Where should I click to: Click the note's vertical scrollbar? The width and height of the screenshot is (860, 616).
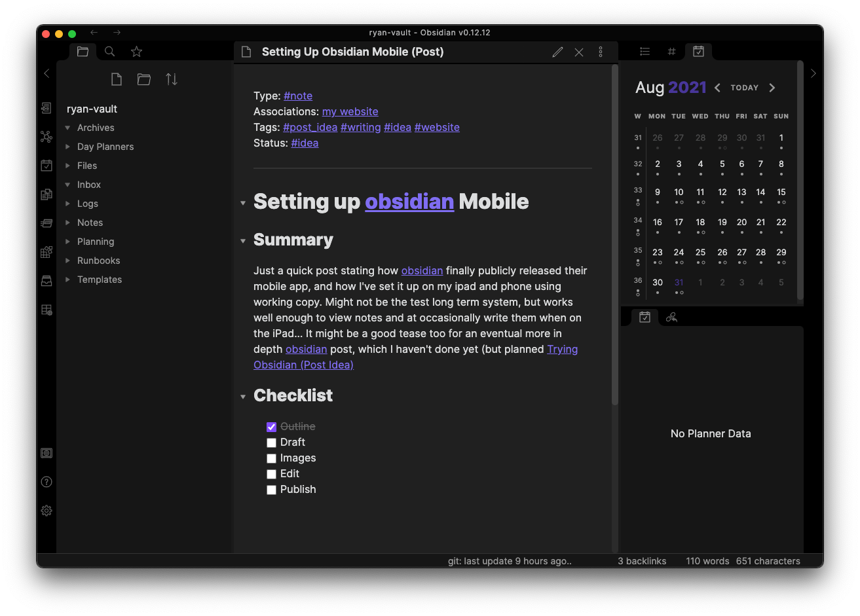point(614,234)
